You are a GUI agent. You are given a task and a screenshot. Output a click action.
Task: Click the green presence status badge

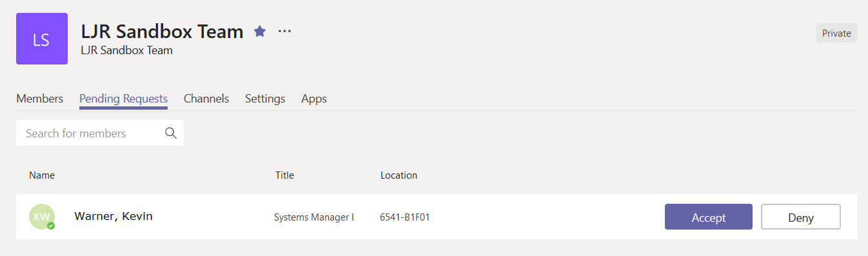[51, 226]
